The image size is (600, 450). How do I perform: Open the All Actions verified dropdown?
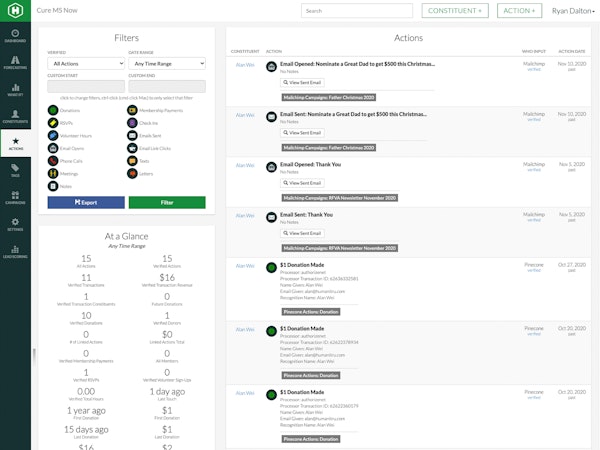click(86, 64)
